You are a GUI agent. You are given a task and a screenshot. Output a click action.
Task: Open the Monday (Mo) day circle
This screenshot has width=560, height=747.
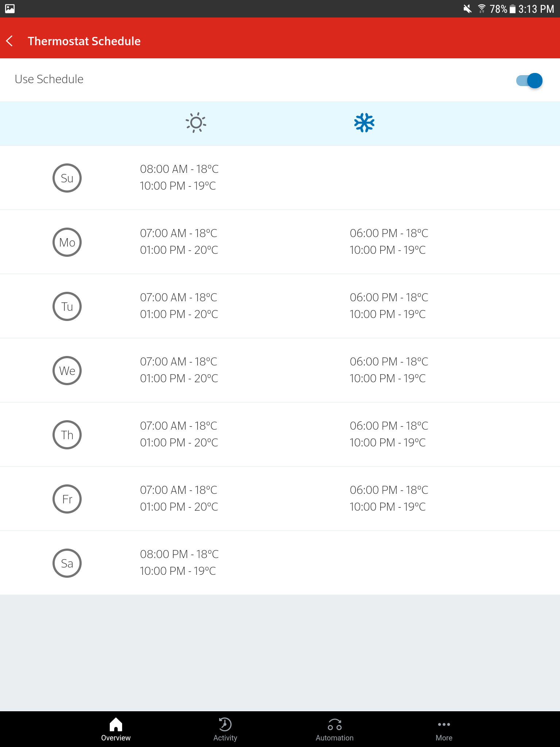click(67, 242)
